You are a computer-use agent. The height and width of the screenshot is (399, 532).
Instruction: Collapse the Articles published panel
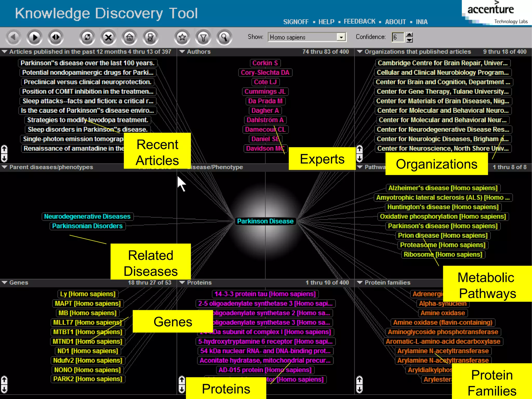[4, 51]
